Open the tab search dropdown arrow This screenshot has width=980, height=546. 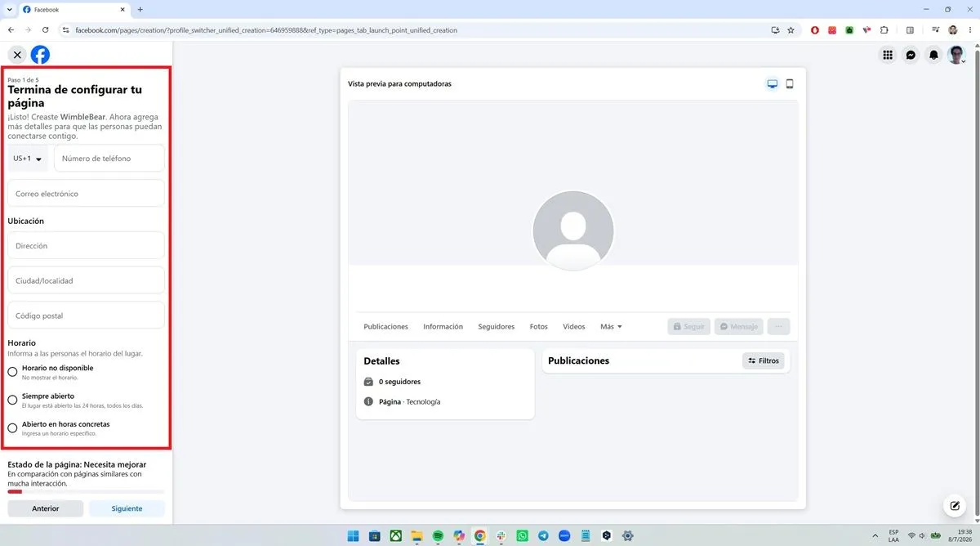(8, 10)
